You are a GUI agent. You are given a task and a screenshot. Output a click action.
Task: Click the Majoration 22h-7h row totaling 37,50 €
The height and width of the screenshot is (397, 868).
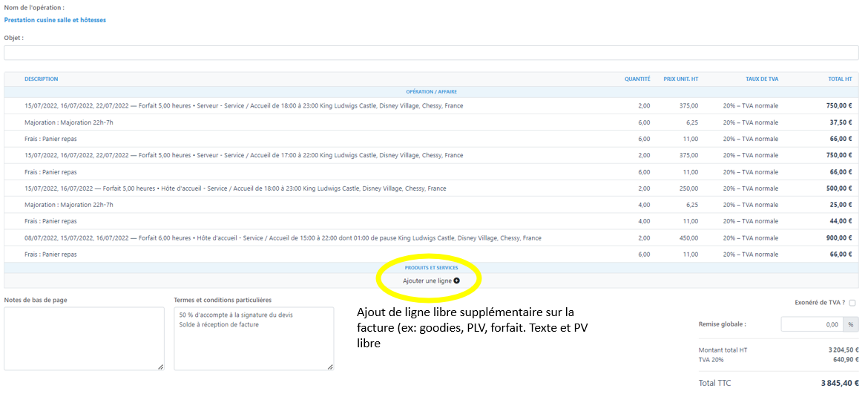[69, 122]
